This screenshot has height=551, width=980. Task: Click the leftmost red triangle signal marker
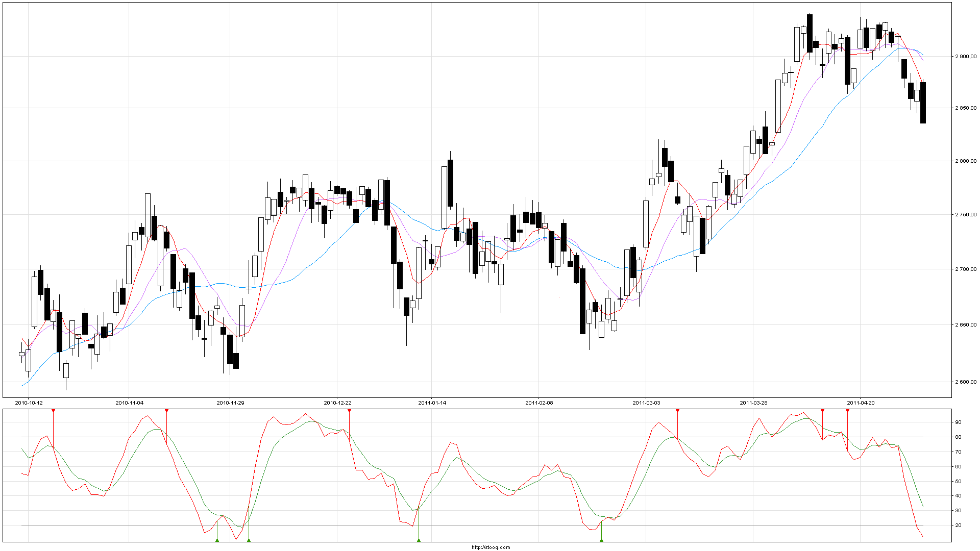tap(53, 411)
